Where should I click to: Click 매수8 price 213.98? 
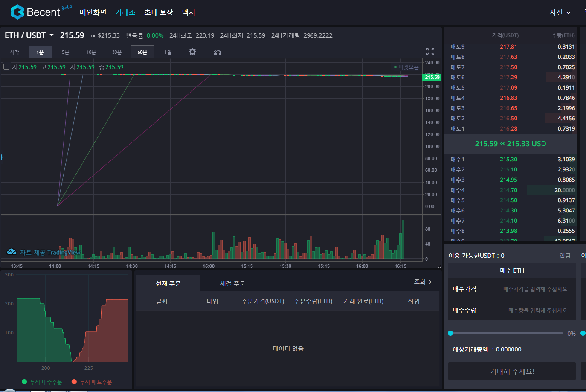(508, 231)
